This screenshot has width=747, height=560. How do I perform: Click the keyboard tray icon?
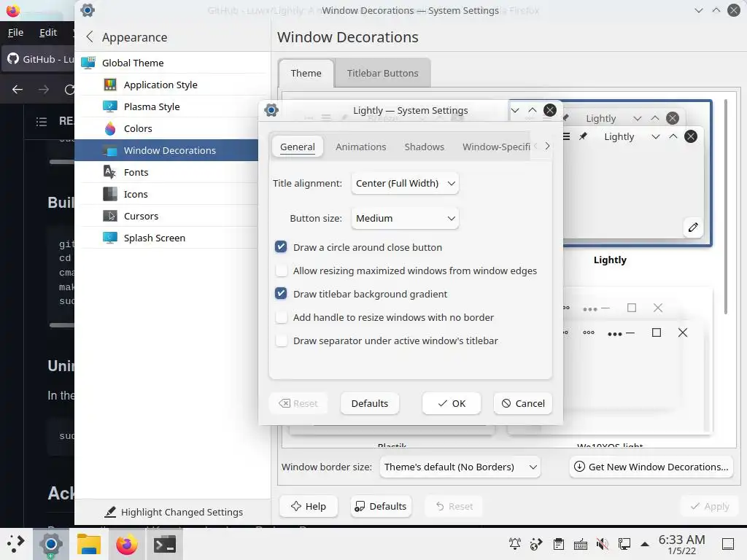[x=580, y=544]
